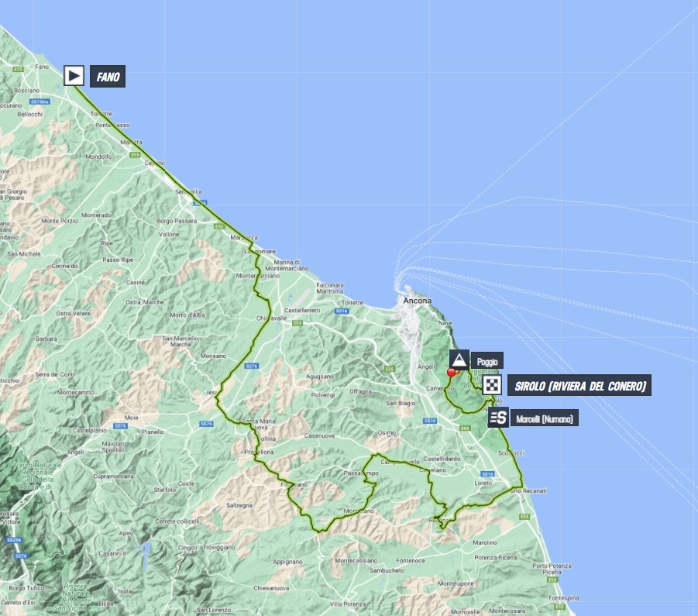Image resolution: width=698 pixels, height=616 pixels.
Task: Select the Poggio climb label
Action: click(x=487, y=360)
